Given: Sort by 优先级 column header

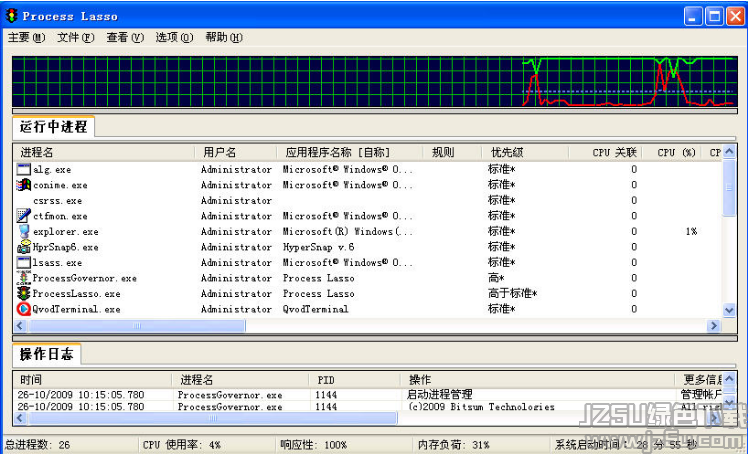Looking at the screenshot, I should tap(525, 152).
